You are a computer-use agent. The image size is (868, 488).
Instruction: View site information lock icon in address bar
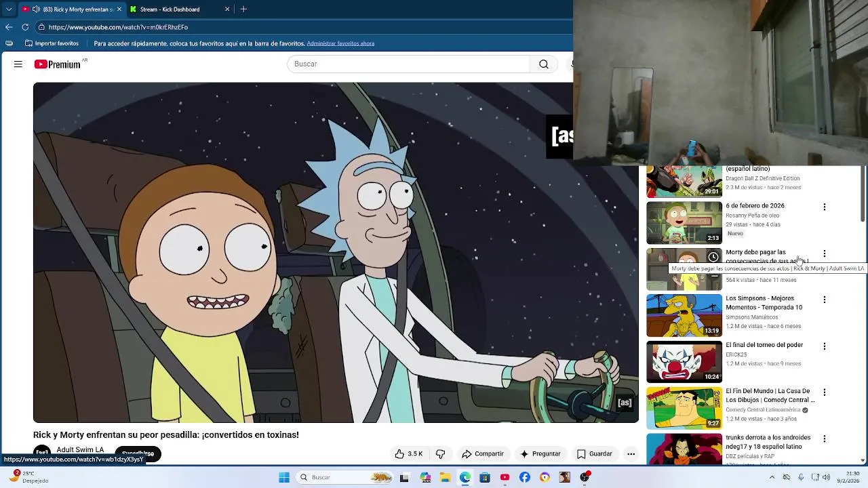coord(41,27)
